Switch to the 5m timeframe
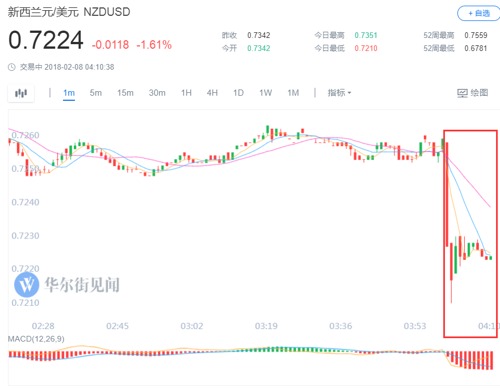The image size is (500, 388). click(x=96, y=93)
